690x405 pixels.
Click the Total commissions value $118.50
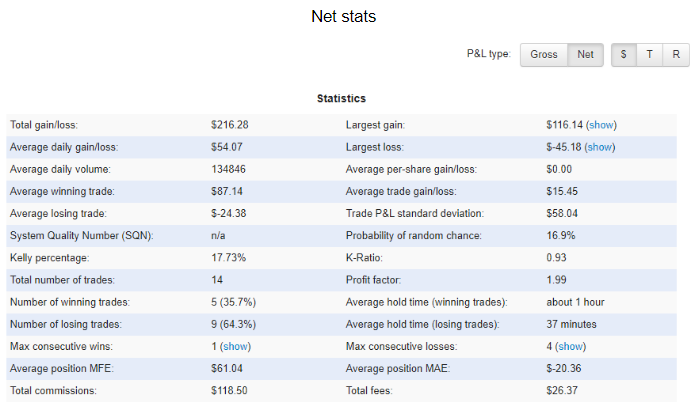[x=230, y=391]
